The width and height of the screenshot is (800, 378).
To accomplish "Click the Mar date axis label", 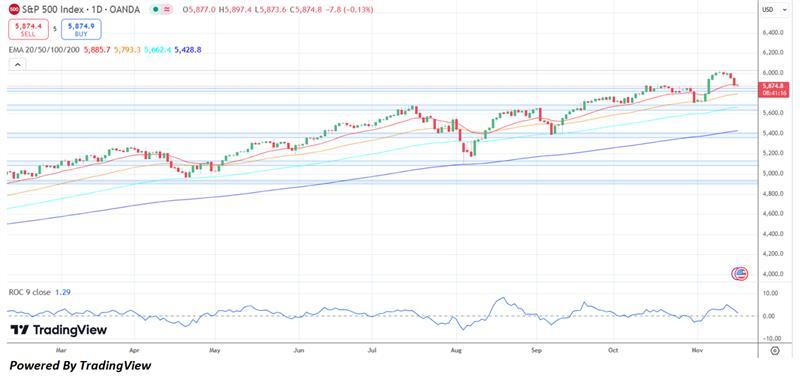I will [x=62, y=350].
